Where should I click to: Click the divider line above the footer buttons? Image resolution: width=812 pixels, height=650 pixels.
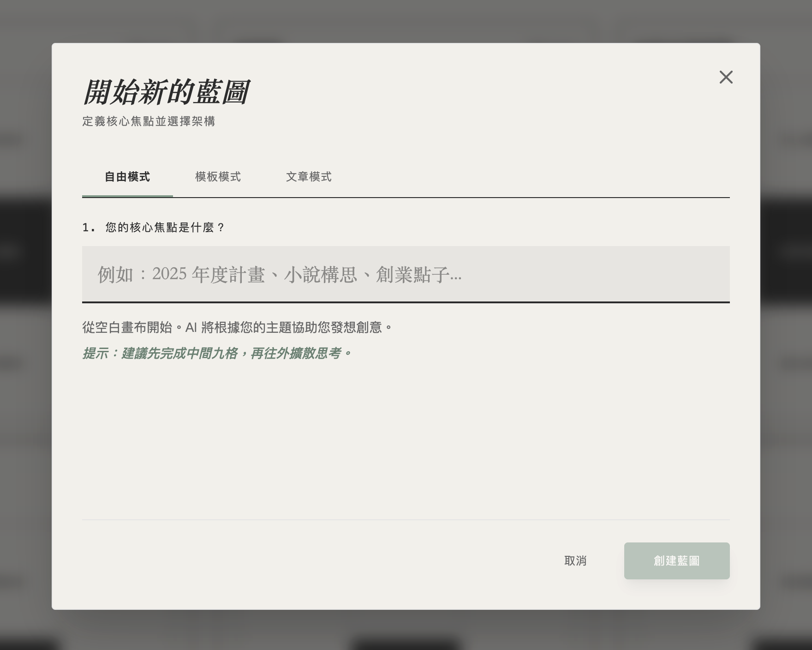(406, 520)
